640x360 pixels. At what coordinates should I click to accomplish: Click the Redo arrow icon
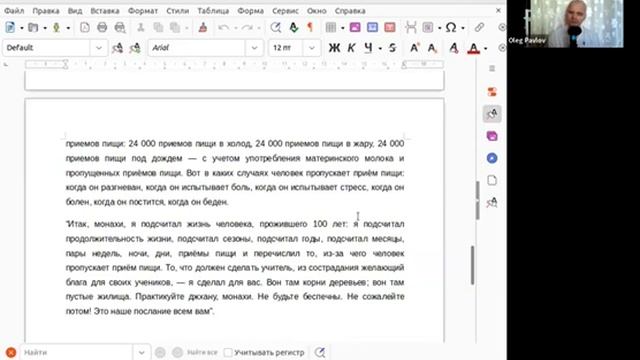coord(247,27)
